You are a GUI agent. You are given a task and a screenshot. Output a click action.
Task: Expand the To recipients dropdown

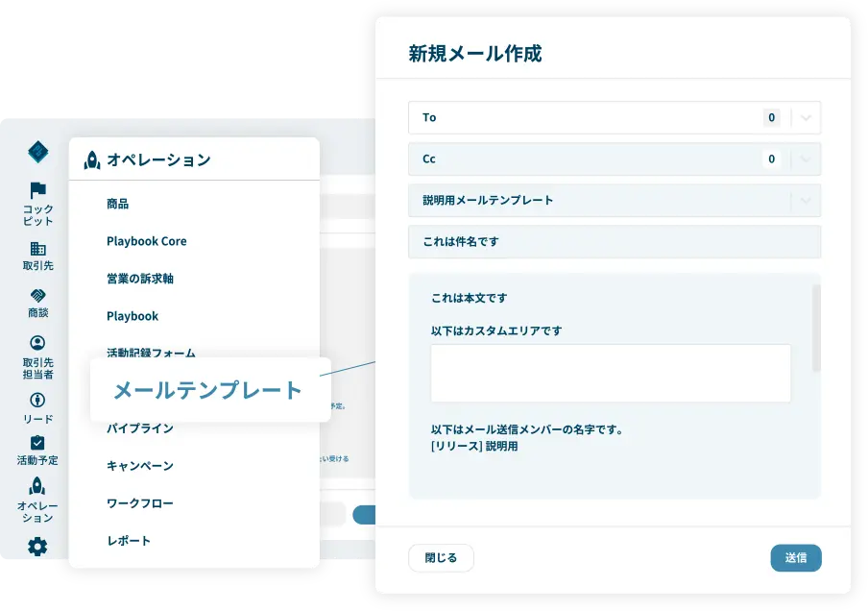[x=807, y=117]
